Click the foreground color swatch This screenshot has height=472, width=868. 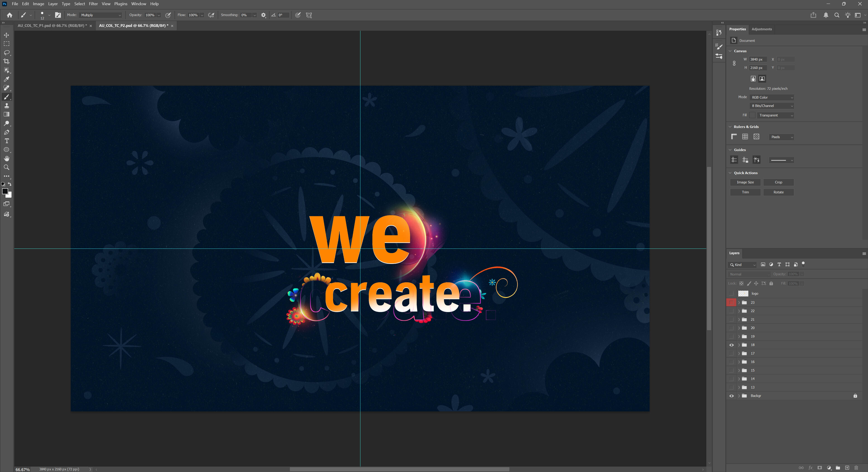click(5, 191)
